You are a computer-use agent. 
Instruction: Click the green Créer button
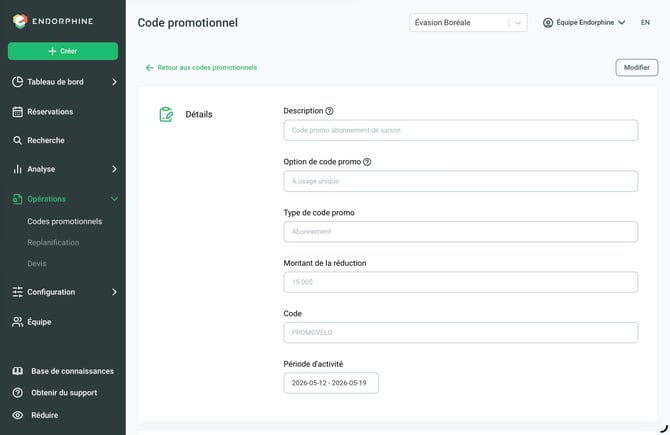pyautogui.click(x=63, y=51)
